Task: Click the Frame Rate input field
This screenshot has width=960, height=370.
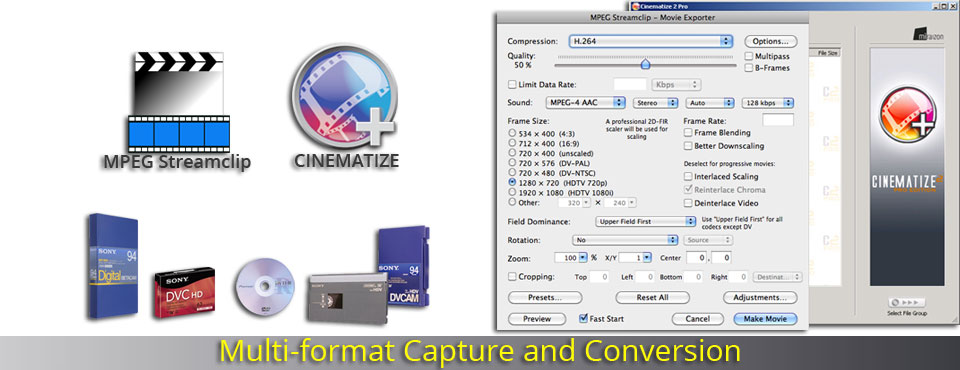Action: [x=778, y=120]
